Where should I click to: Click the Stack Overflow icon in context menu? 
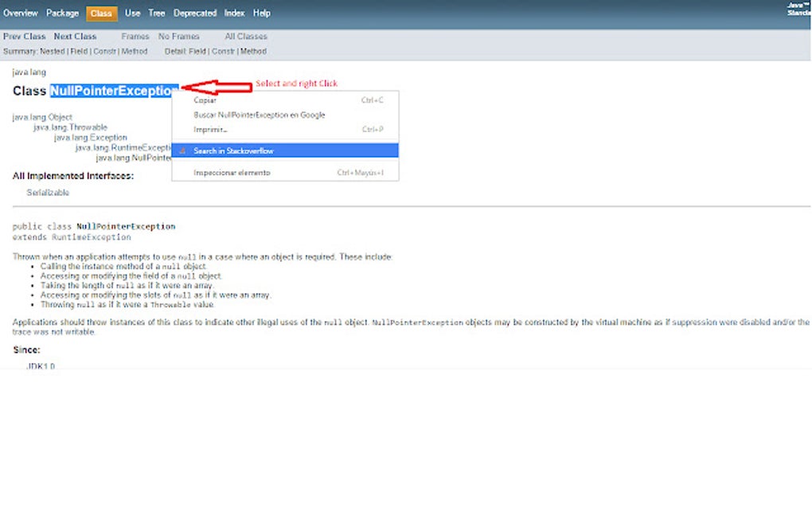pos(182,150)
